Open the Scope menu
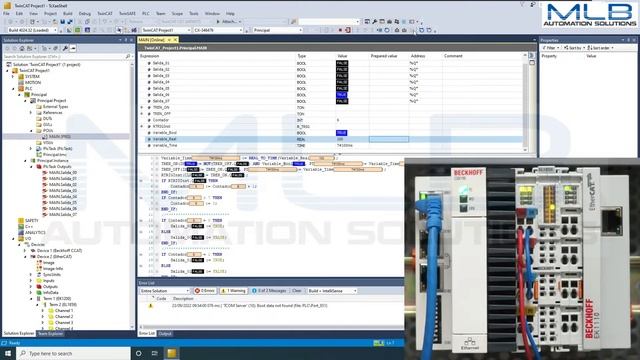The image size is (640, 360). [177, 13]
